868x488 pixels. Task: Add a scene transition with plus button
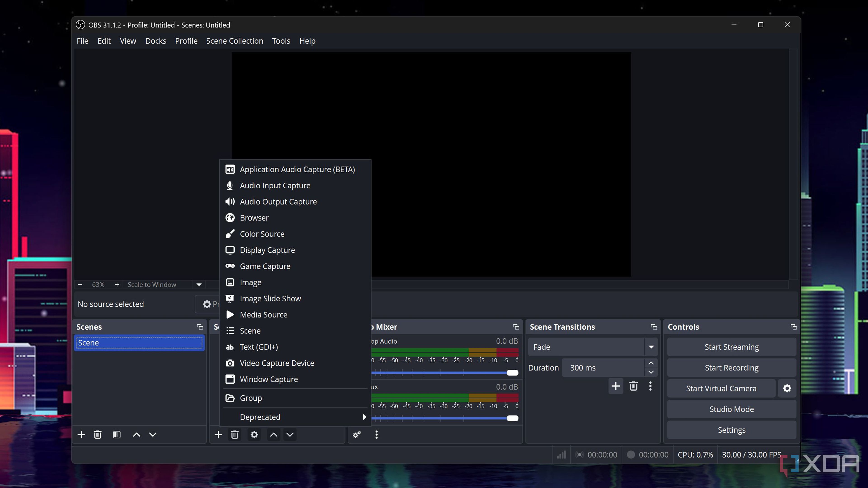point(616,386)
